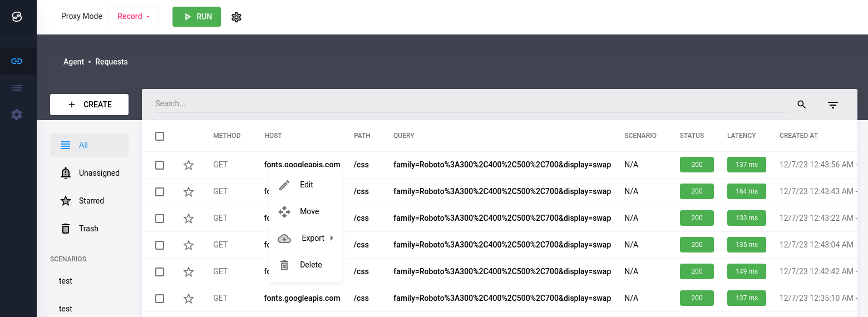This screenshot has width=868, height=317.
Task: Star the 12:35:10 AM request
Action: tap(189, 299)
